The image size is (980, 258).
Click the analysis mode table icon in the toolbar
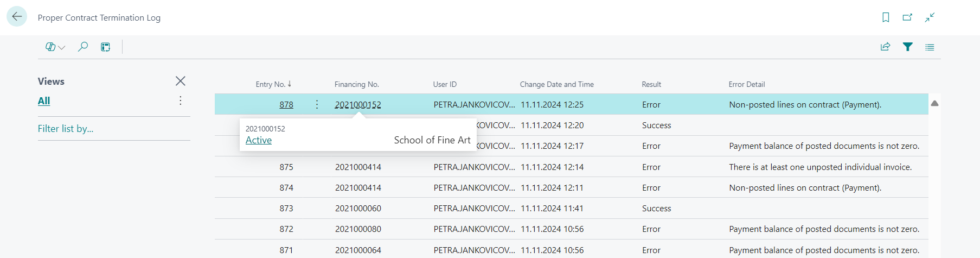point(106,47)
